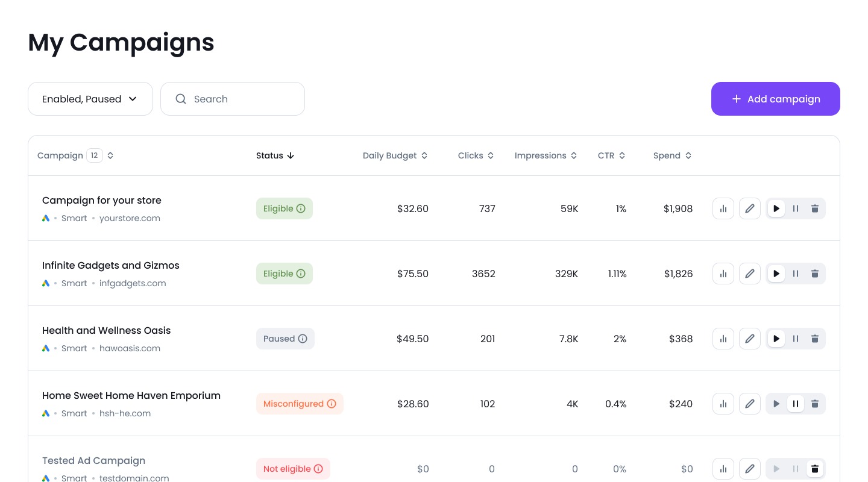This screenshot has width=868, height=482.
Task: Edit the Home Sweet Home Haven Emporium campaign
Action: [x=750, y=404]
